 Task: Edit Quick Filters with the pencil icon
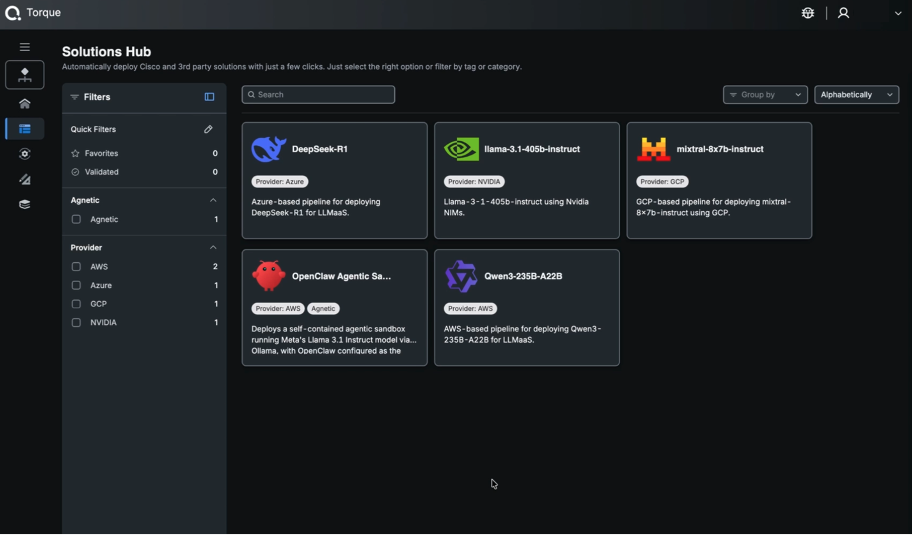[208, 129]
